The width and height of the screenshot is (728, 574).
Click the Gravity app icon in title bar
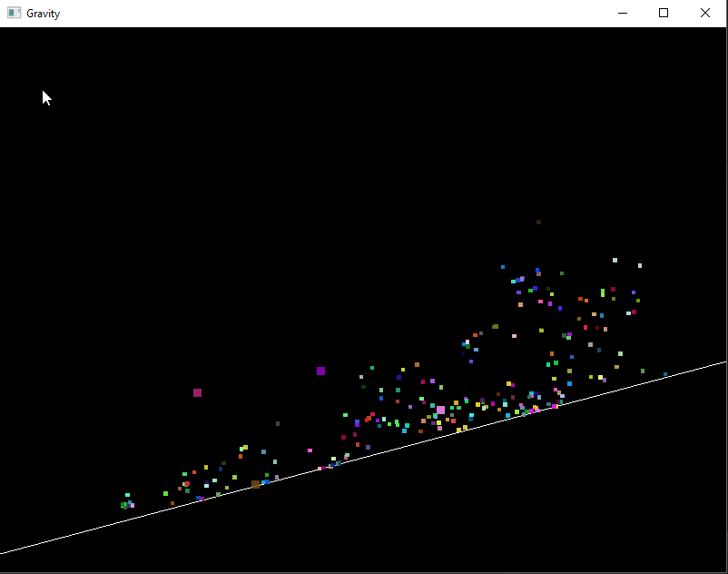click(x=14, y=13)
